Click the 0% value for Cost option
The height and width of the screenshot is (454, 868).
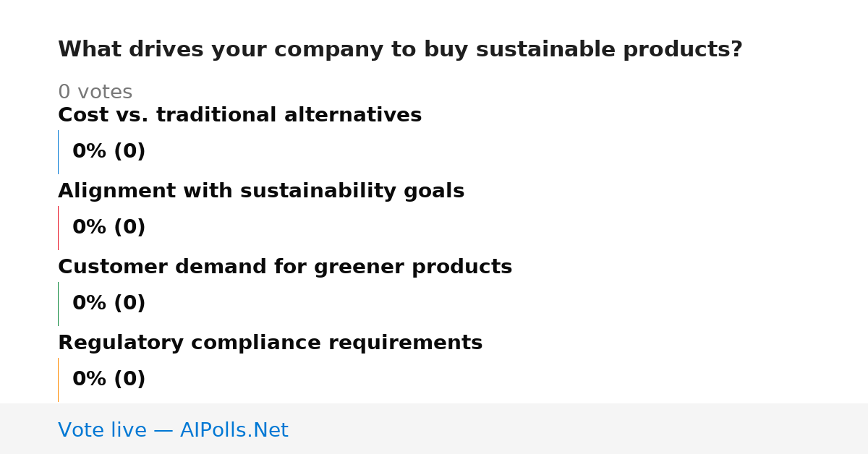90,152
